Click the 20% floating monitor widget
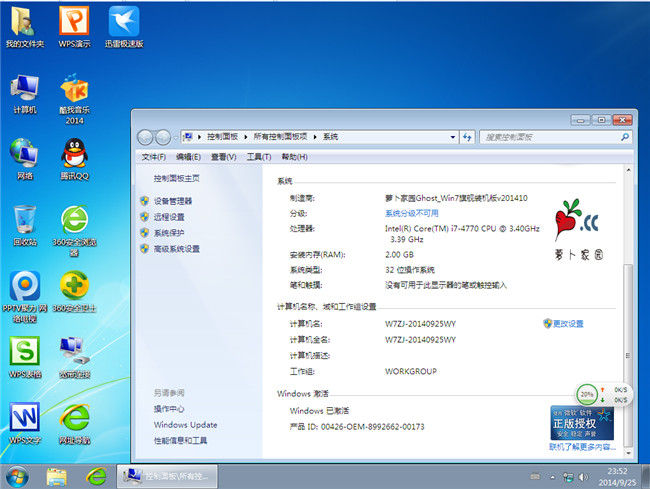Screen dimensions: 650x489 (x=603, y=395)
